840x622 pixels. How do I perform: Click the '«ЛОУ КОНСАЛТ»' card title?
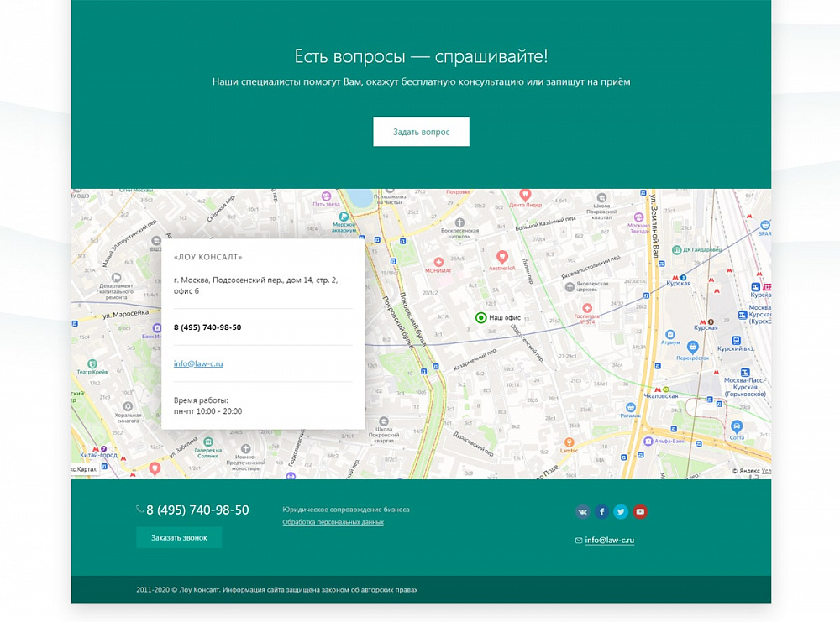coord(207,257)
